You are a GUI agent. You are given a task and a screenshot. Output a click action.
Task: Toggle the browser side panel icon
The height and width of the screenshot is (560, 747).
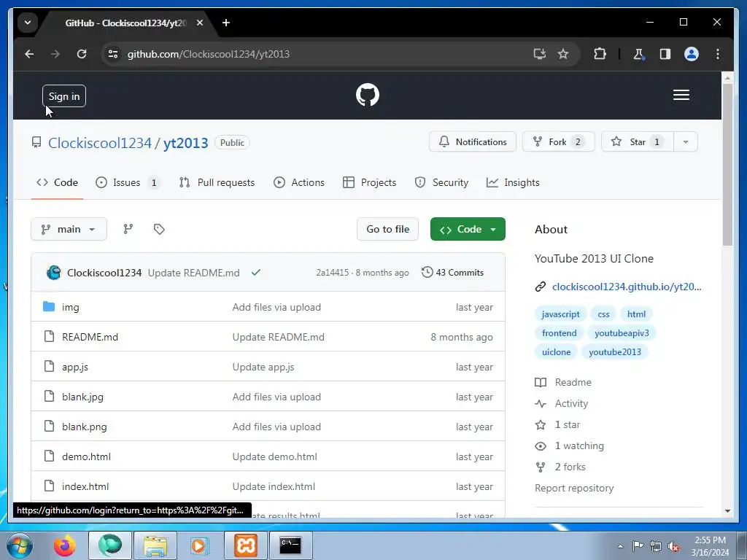665,54
